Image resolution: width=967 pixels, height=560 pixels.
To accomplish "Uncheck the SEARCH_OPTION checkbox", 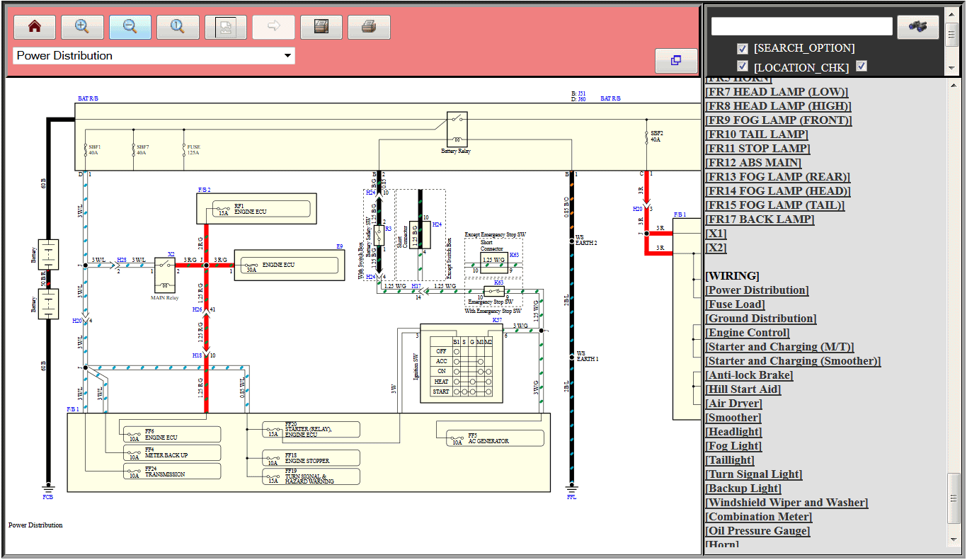I will 742,48.
